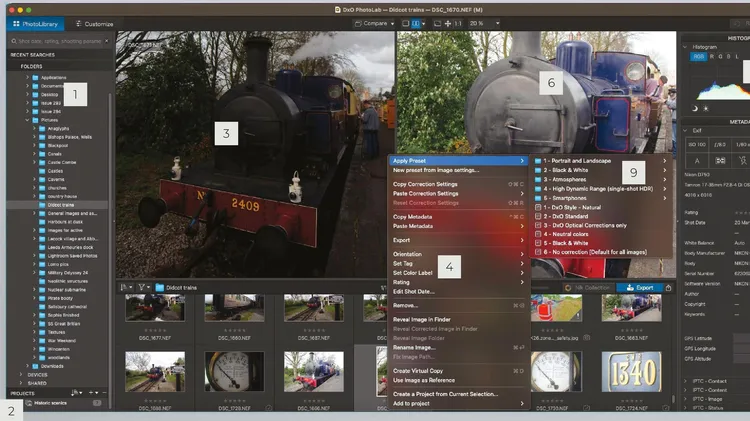Open the Add to project submenu
This screenshot has width=750, height=421.
pyautogui.click(x=459, y=404)
